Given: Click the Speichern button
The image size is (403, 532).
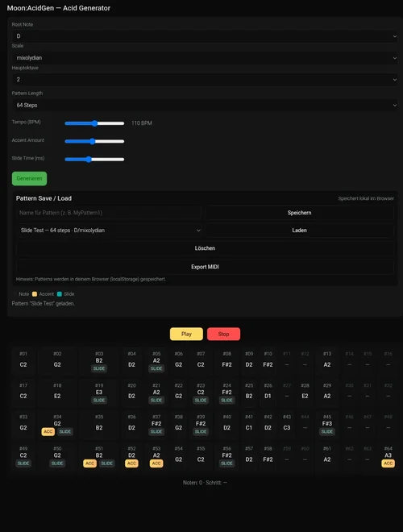Looking at the screenshot, I should [x=299, y=213].
